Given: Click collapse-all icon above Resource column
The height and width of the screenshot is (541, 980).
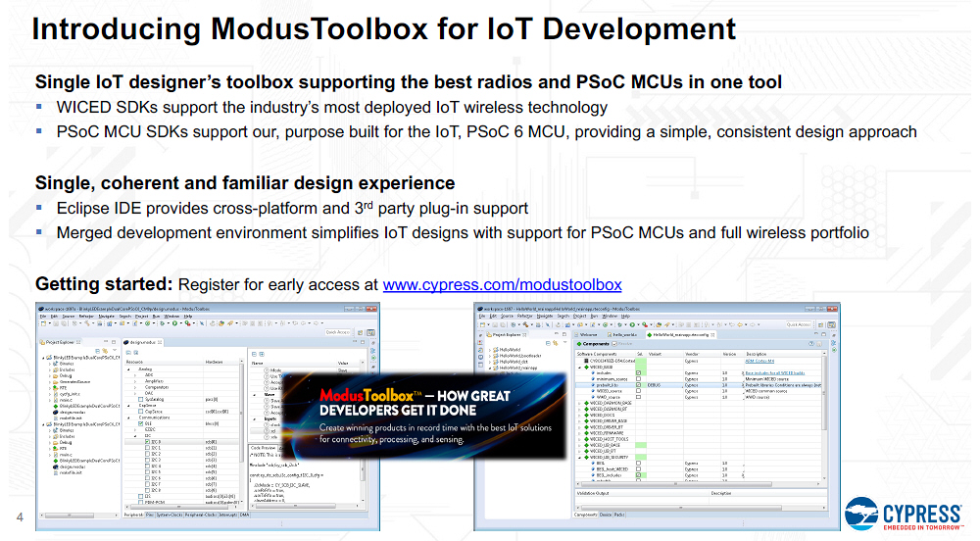Looking at the screenshot, I should pyautogui.click(x=128, y=353).
